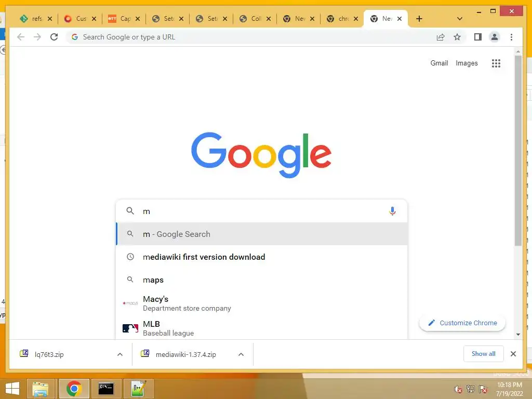
Task: Click the Customize Chrome button
Action: point(462,323)
